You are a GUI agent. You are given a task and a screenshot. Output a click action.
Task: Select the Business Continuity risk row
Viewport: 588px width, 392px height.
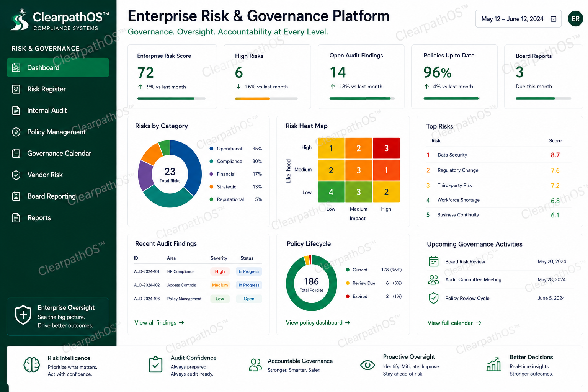click(x=499, y=215)
